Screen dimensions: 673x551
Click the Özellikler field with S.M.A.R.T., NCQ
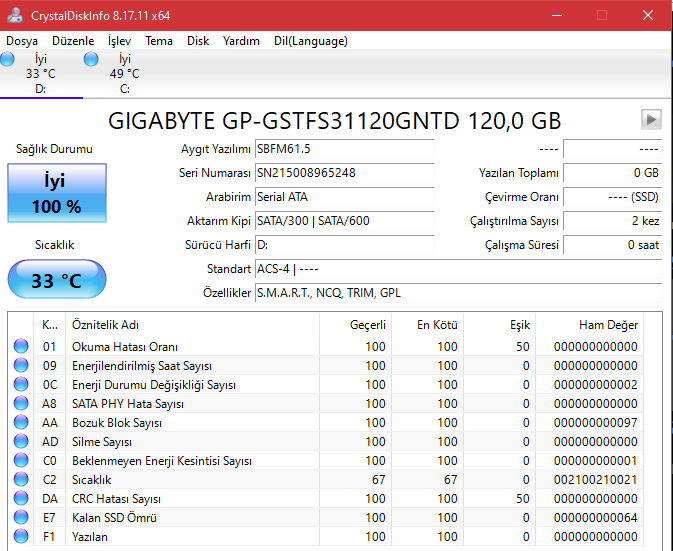click(x=458, y=293)
